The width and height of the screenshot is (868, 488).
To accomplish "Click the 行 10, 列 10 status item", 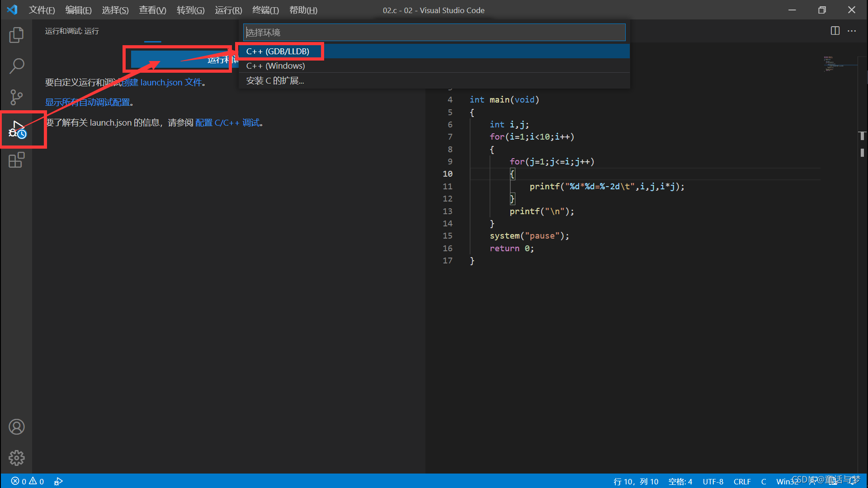I will coord(636,481).
